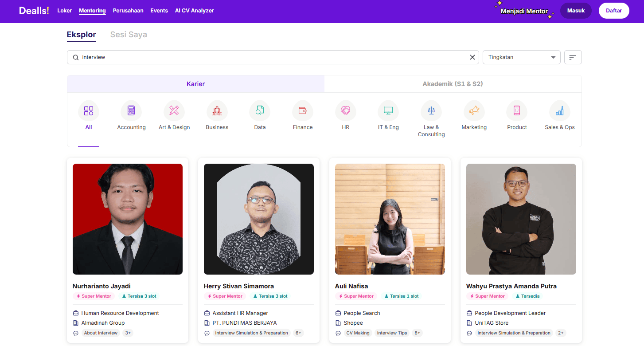Switch to the Eksplor tab
The image size is (644, 346).
point(82,35)
